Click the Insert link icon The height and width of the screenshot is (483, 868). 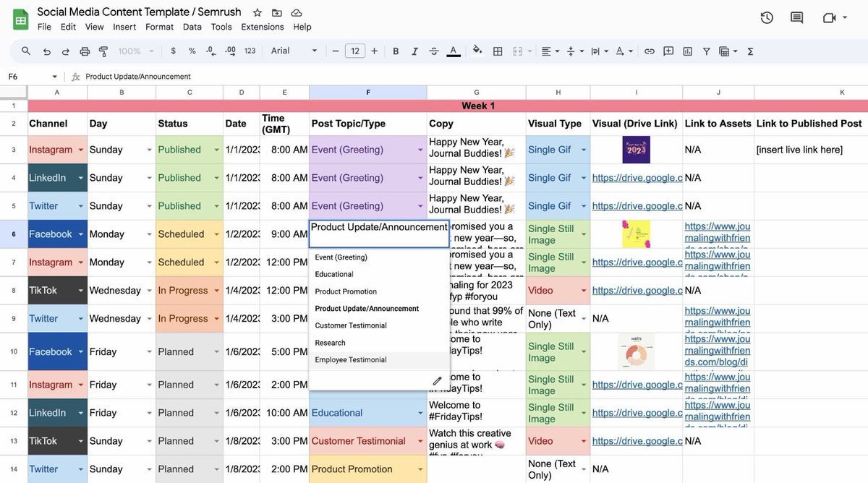649,51
